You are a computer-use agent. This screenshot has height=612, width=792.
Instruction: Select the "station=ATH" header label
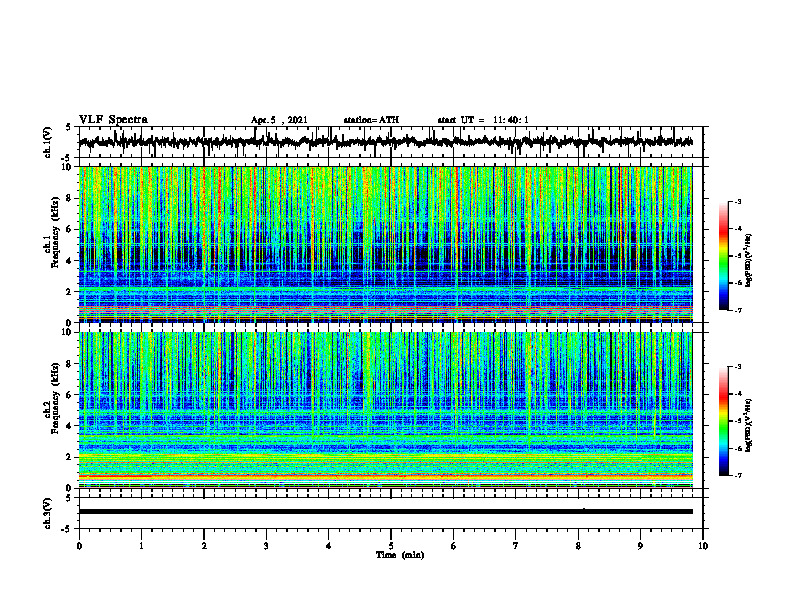tap(371, 120)
